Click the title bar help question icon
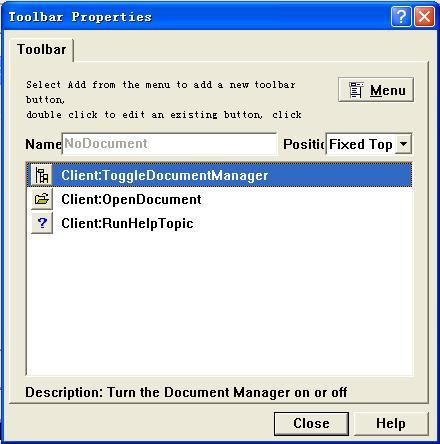 tap(401, 16)
